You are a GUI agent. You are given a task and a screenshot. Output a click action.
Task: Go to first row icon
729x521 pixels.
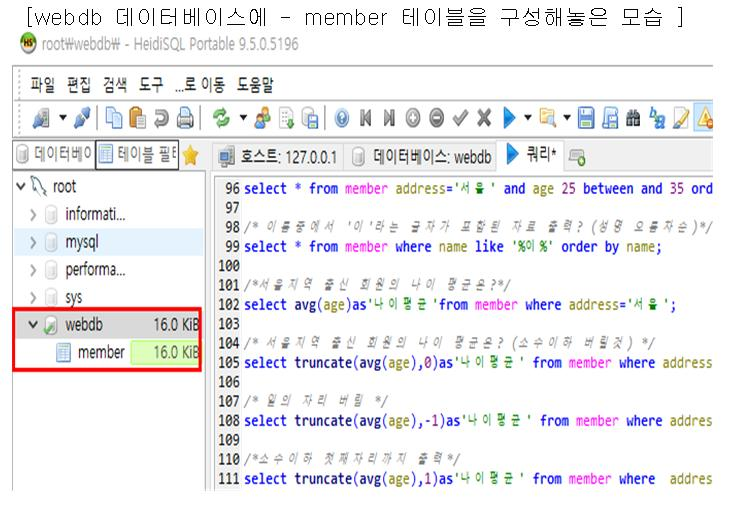click(x=365, y=118)
